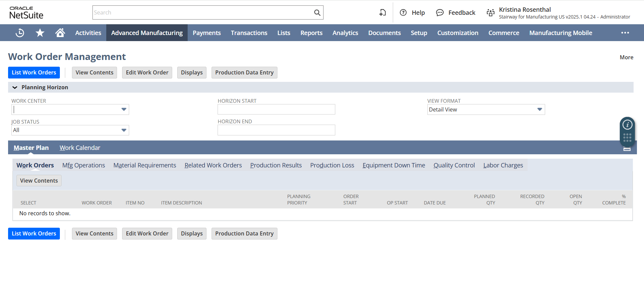Switch to the Master Plan tab
This screenshot has width=644, height=287.
point(31,148)
